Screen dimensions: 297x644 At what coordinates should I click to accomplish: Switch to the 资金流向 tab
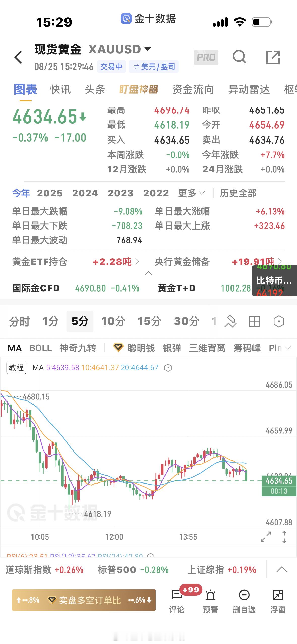point(193,90)
